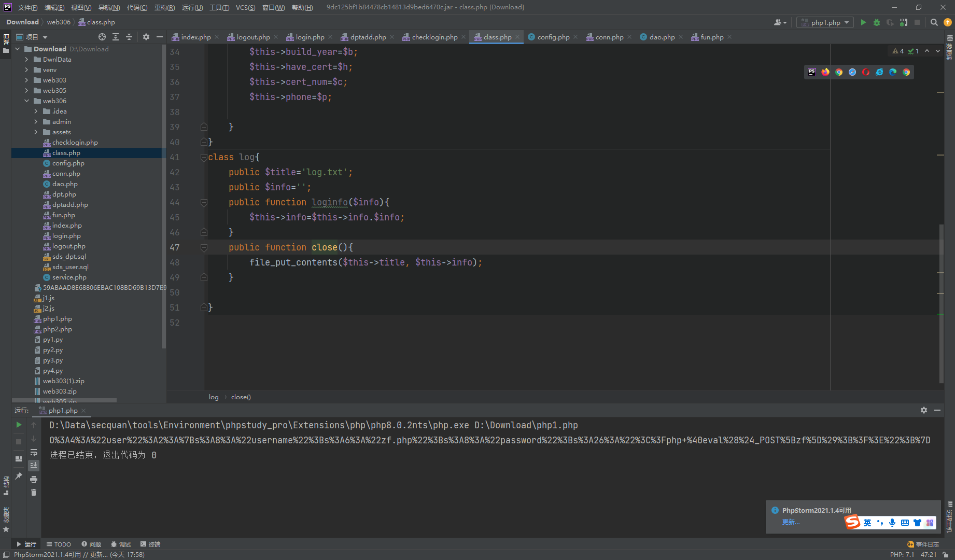955x560 pixels.
Task: Open TODO tool window
Action: (59, 544)
